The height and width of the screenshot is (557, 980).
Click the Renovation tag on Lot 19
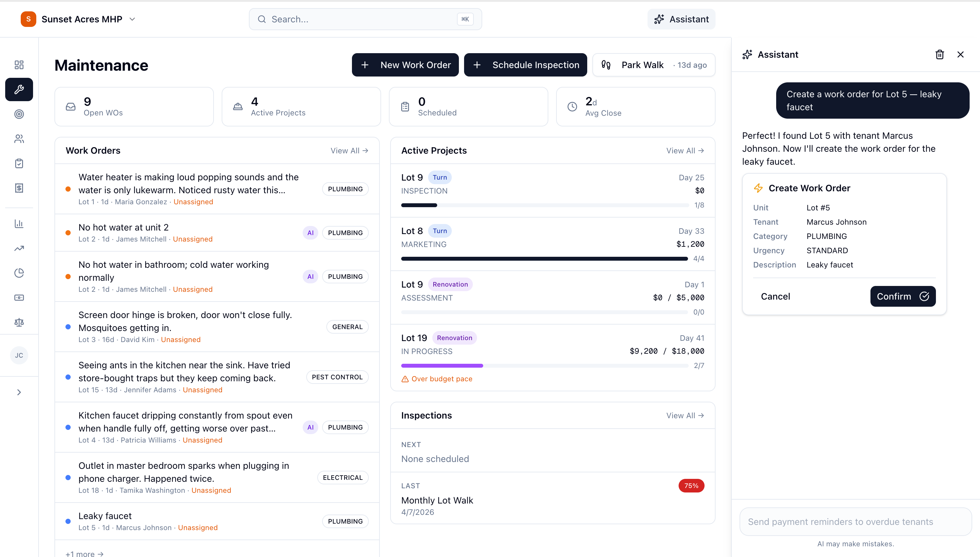coord(454,338)
